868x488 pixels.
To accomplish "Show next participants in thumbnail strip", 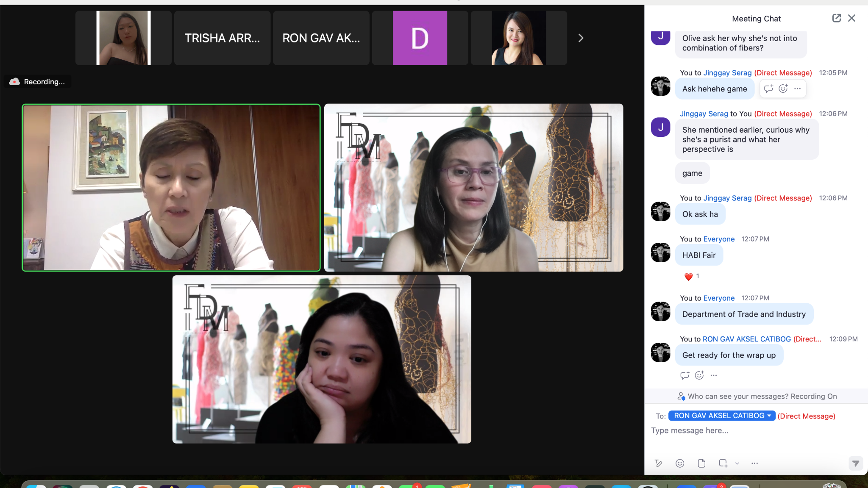I will coord(581,38).
